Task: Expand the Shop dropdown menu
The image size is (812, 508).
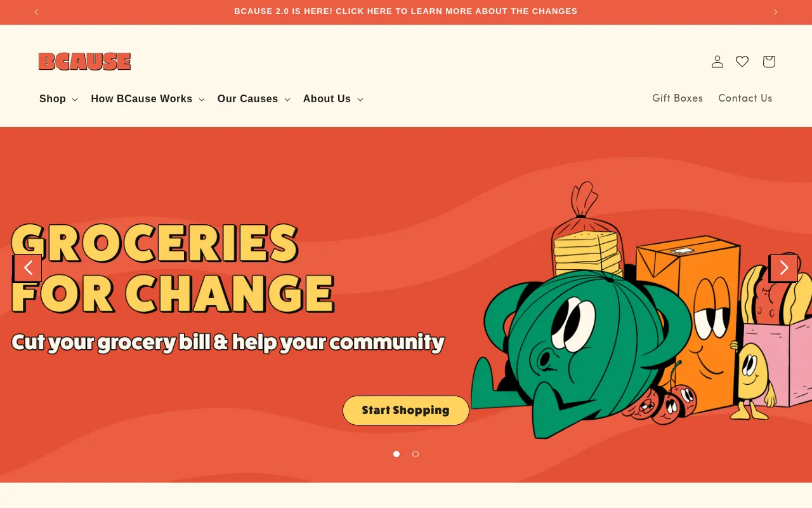Action: click(x=58, y=99)
